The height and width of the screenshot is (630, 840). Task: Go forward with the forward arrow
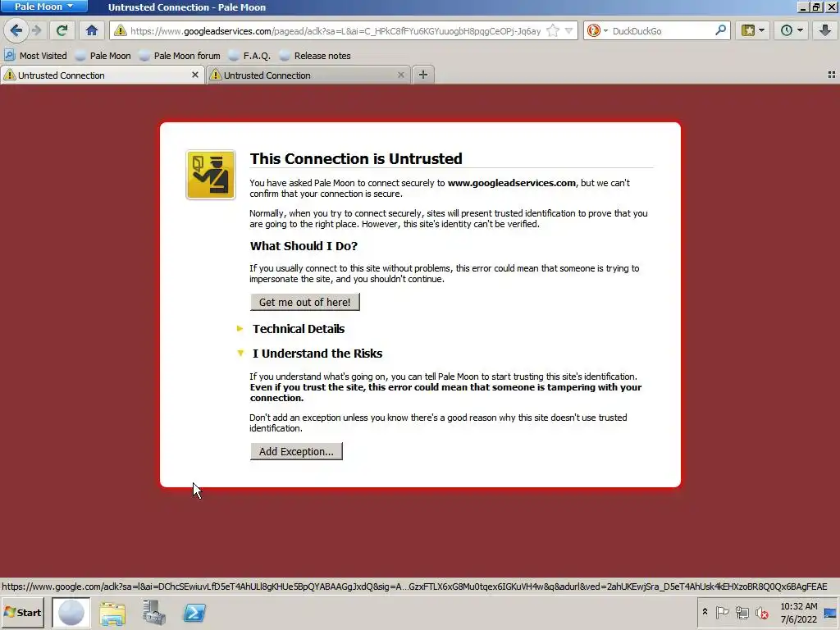click(x=36, y=30)
